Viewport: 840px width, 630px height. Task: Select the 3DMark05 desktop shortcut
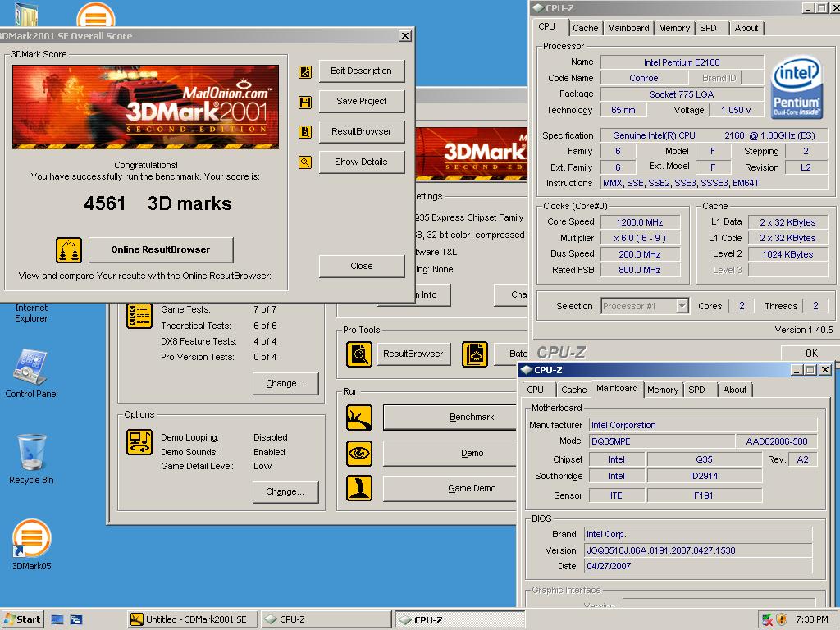tap(31, 545)
